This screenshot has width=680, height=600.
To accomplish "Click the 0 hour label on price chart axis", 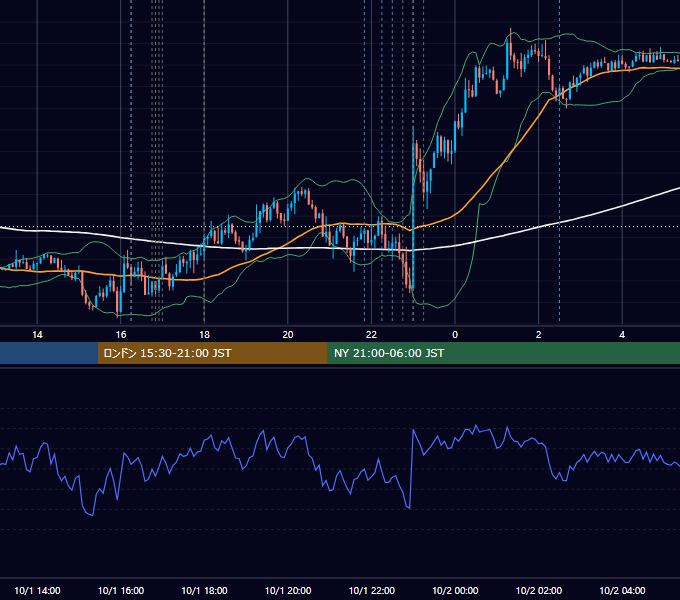I will coord(455,335).
